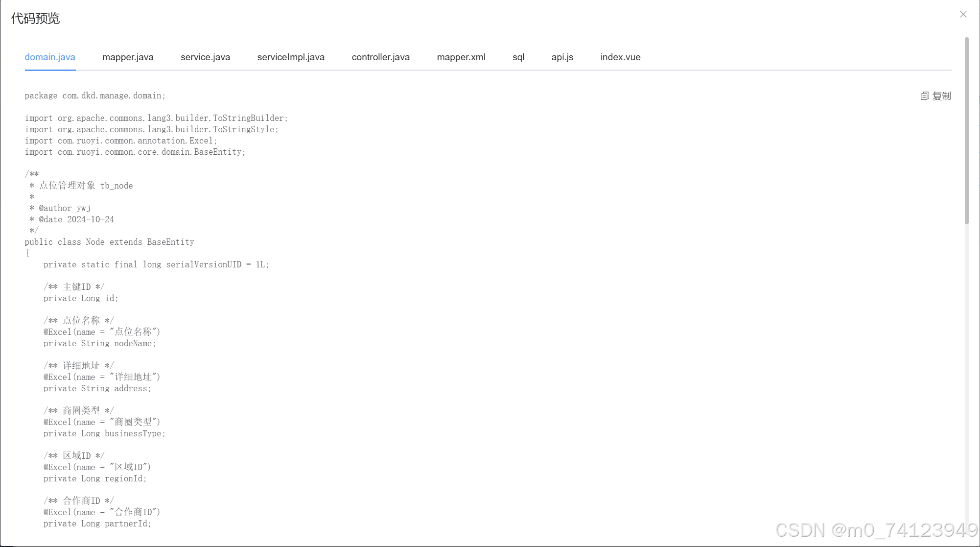The image size is (980, 547).
Task: Click the 代码预览 dialog title
Action: pos(35,19)
